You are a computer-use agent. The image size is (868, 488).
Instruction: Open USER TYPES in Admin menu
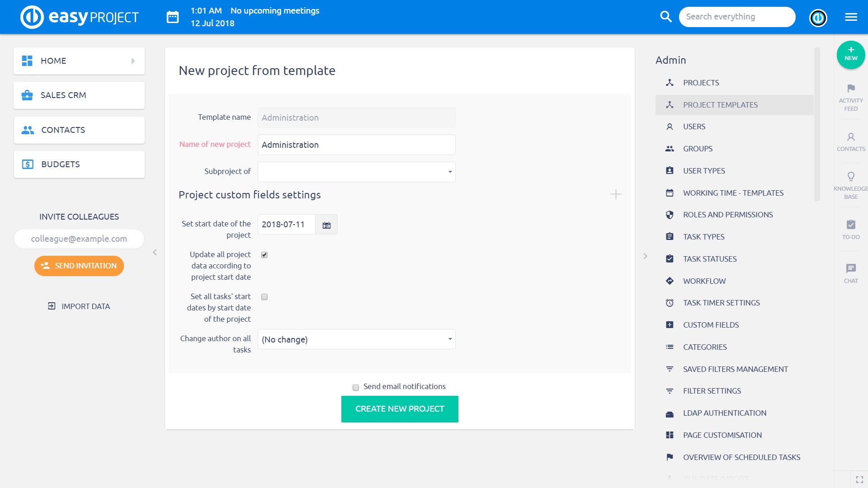(x=734, y=171)
